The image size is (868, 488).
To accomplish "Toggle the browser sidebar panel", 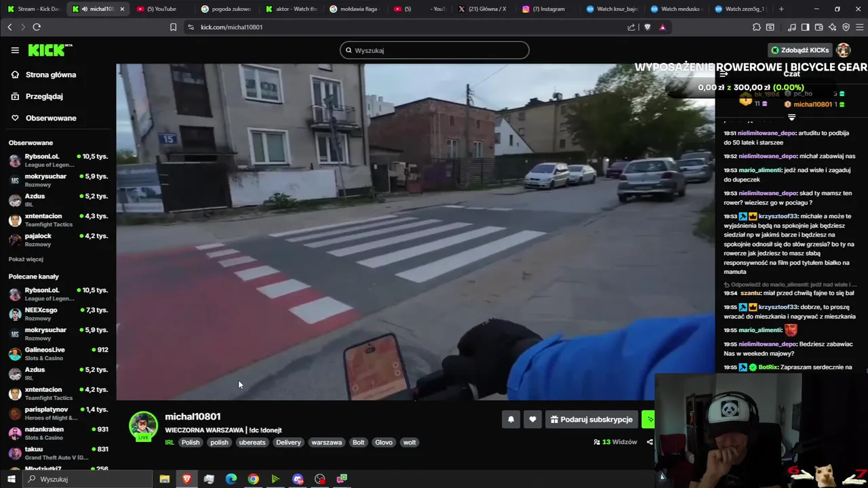I will [805, 27].
